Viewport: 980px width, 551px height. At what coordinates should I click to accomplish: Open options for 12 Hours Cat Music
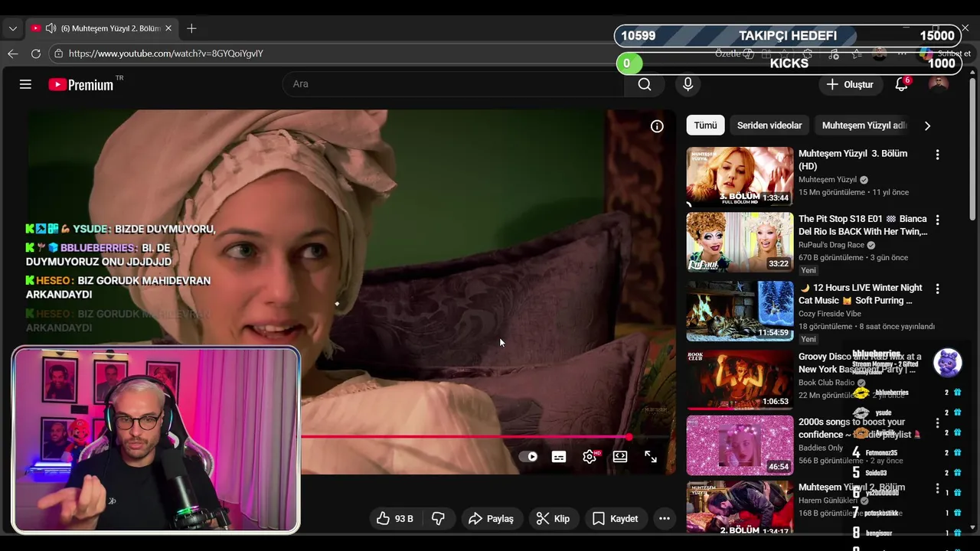[937, 289]
